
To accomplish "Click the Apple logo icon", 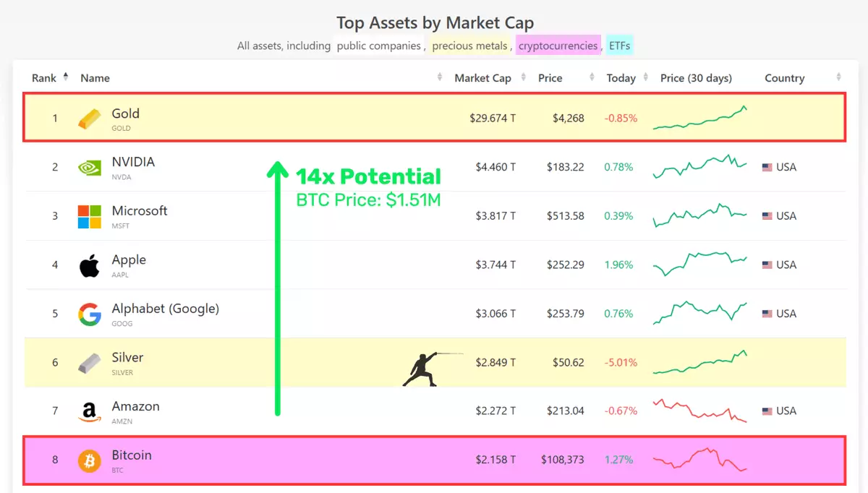I will coord(90,265).
